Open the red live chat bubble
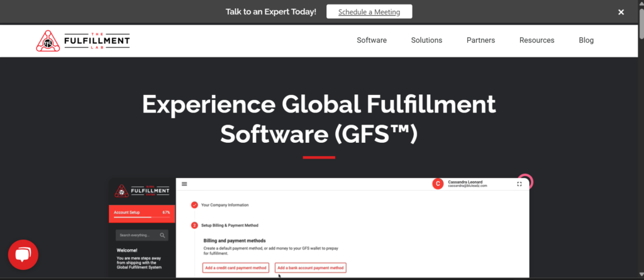644x280 pixels. click(23, 255)
